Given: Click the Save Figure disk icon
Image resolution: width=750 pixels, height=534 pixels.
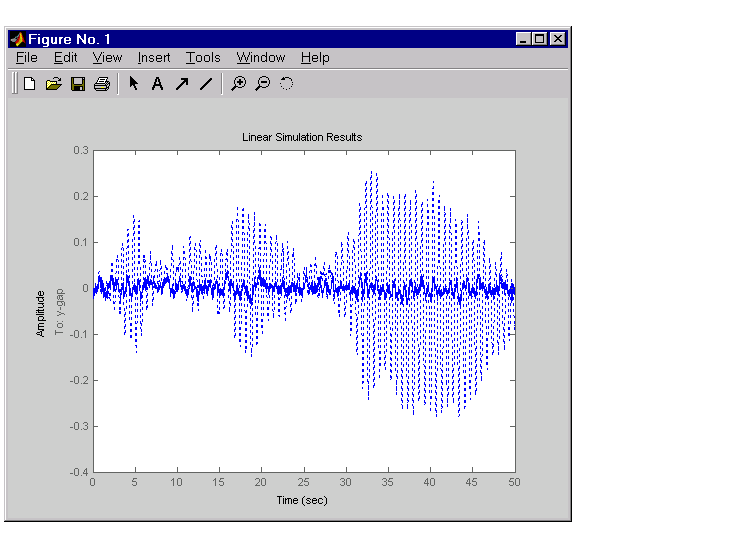Looking at the screenshot, I should [77, 84].
